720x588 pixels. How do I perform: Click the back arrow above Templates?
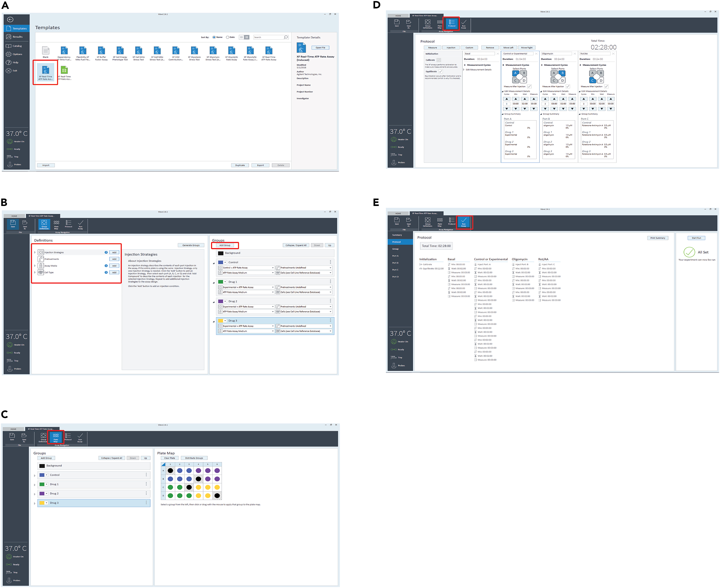point(10,19)
